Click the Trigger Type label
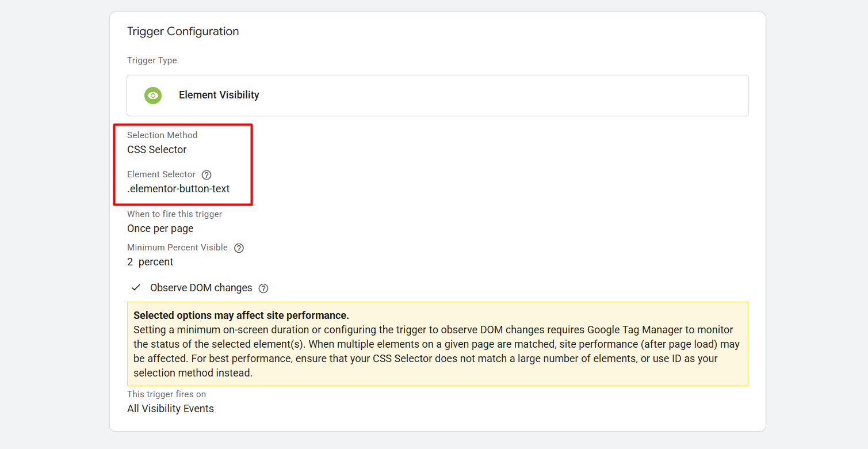The image size is (868, 449). [x=152, y=60]
